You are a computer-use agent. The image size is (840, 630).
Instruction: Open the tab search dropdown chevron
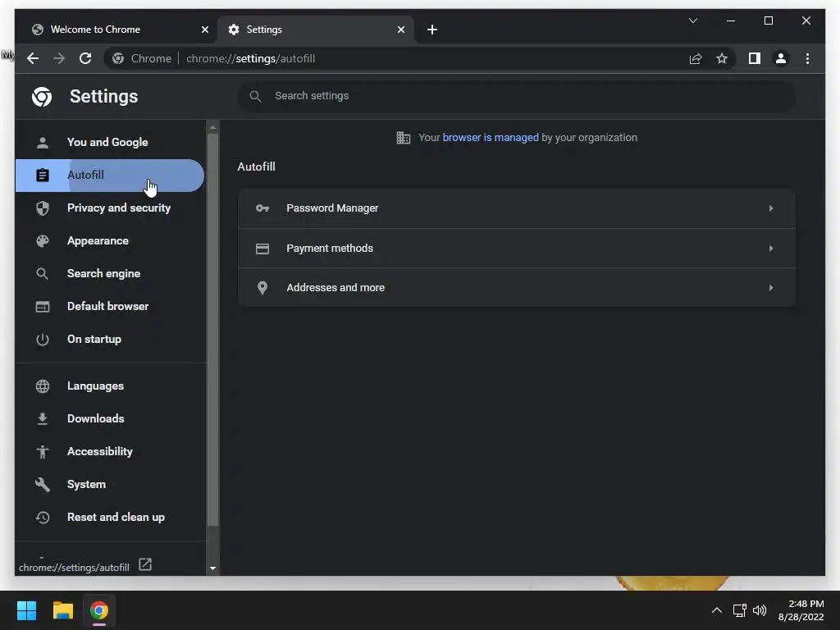[692, 21]
